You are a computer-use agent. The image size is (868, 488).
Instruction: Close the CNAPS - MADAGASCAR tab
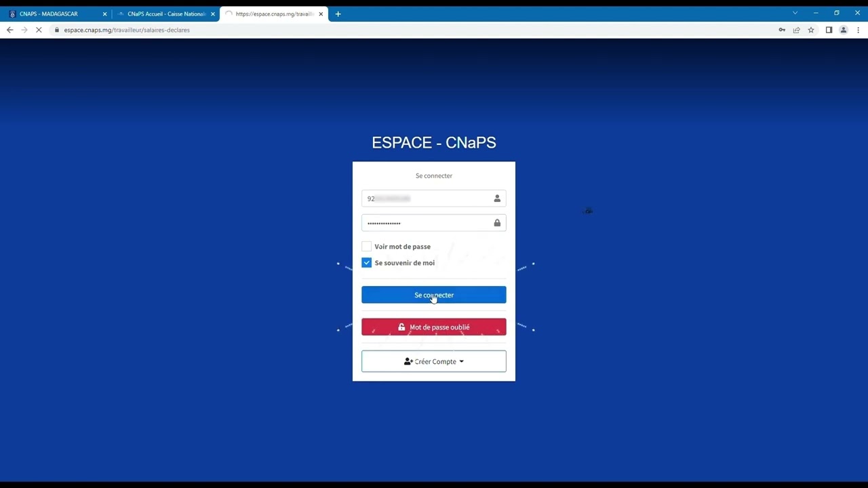104,14
